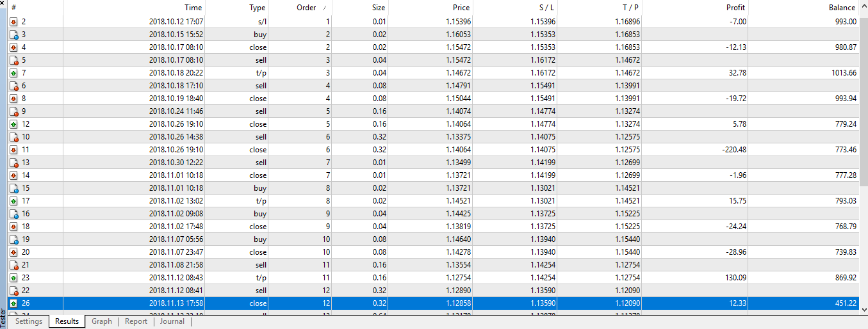Click the buy order icon on row #15
868x329 pixels.
[14, 188]
